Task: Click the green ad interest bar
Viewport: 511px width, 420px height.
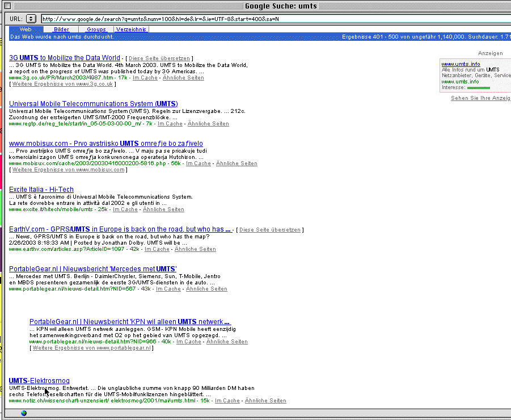Action: click(x=478, y=87)
